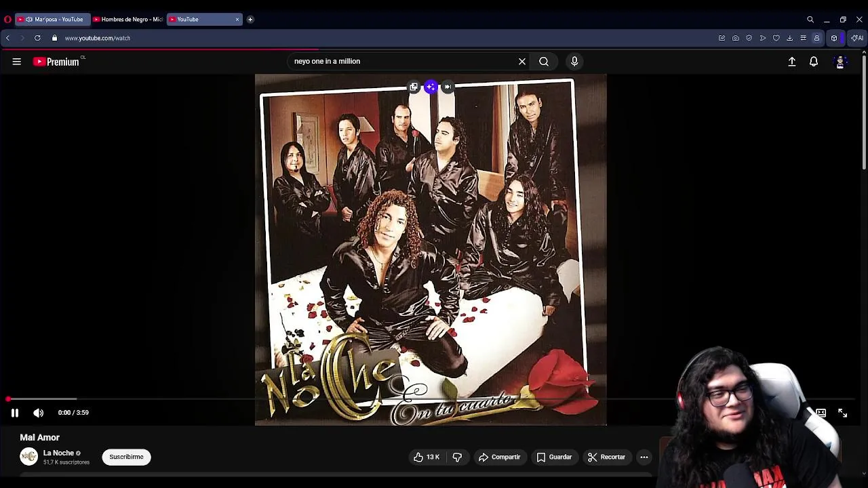Go back to previous page
Viewport: 868px width, 488px height.
tap(7, 38)
